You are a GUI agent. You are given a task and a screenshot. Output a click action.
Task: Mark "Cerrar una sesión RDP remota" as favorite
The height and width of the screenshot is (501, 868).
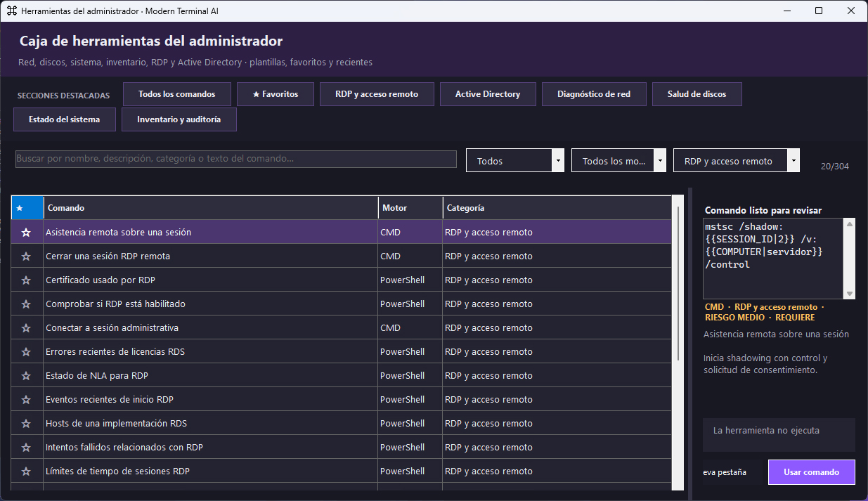click(27, 256)
